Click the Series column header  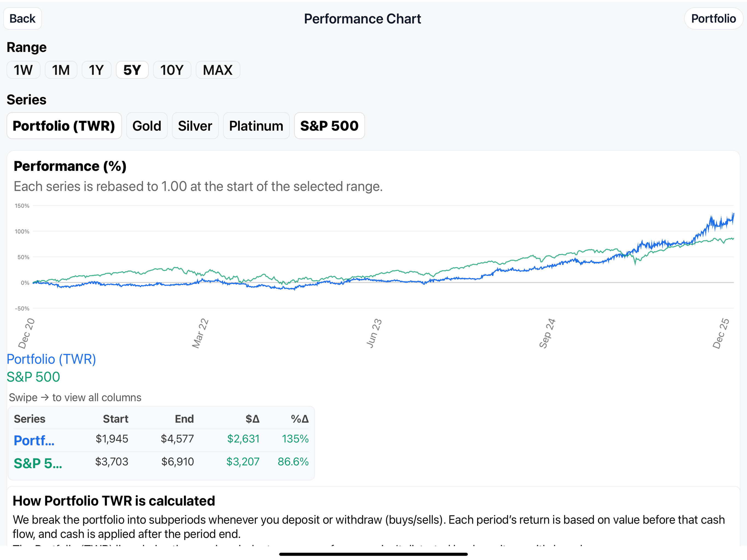[29, 419]
